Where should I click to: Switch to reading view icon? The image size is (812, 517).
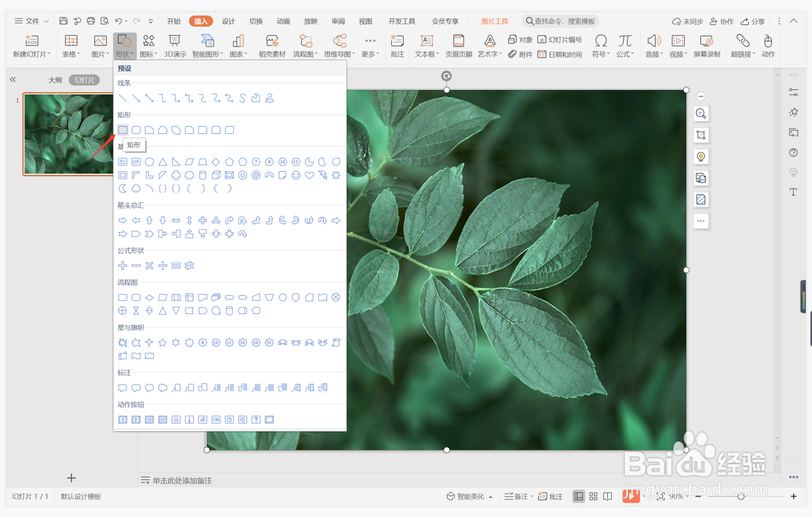607,496
